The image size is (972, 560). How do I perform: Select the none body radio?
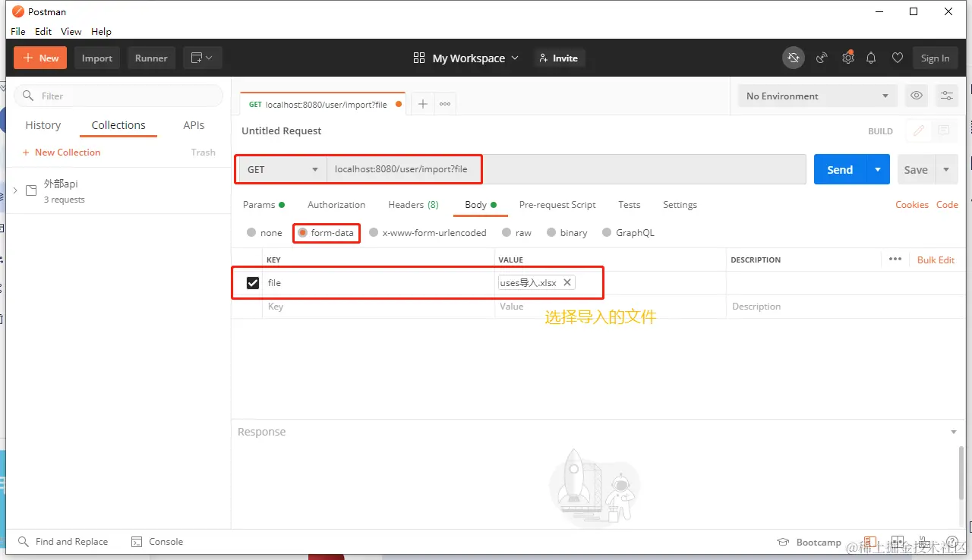pyautogui.click(x=251, y=233)
